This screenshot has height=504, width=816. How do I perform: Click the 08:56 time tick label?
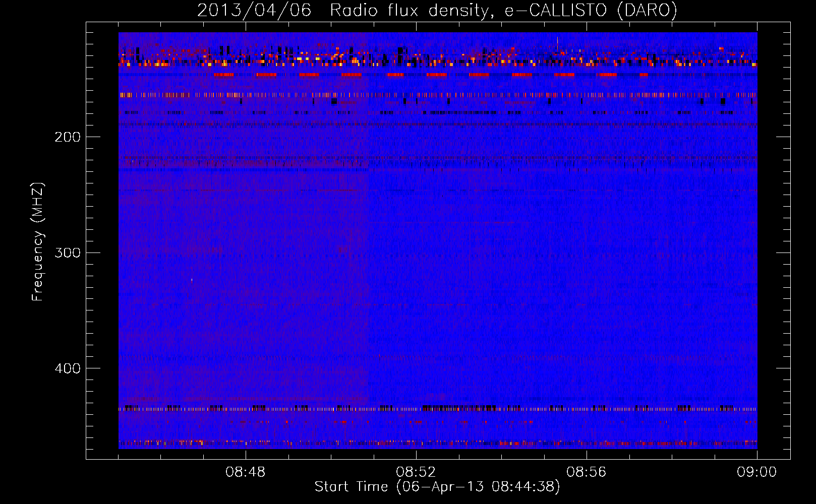pos(587,472)
